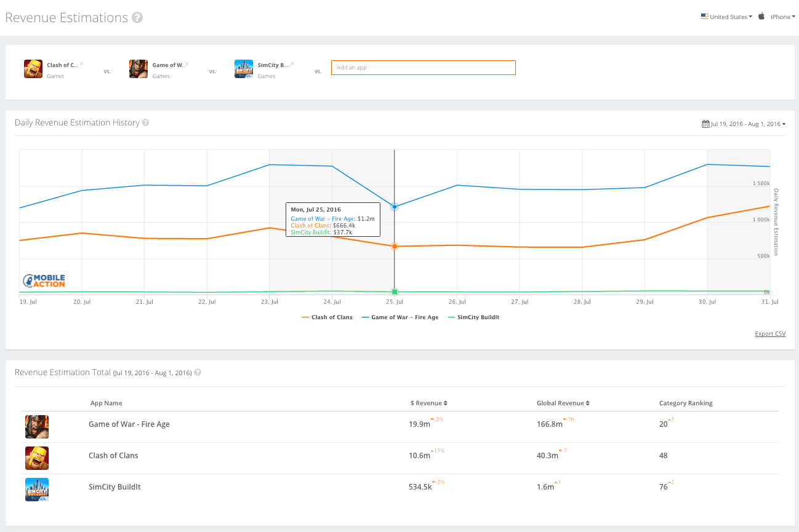Viewport: 799px width, 532px height.
Task: Click help icon next to Daily Revenue Estimation History
Action: click(146, 123)
